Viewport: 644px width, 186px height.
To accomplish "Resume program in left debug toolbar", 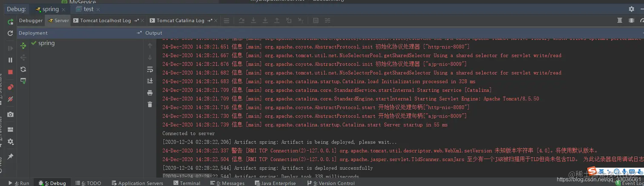I will point(10,49).
